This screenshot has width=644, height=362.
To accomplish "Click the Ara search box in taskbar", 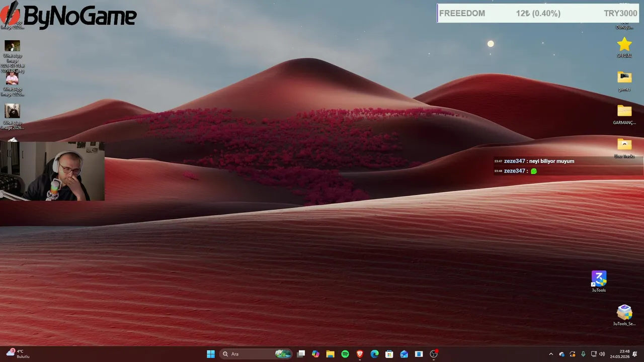I will pyautogui.click(x=257, y=354).
